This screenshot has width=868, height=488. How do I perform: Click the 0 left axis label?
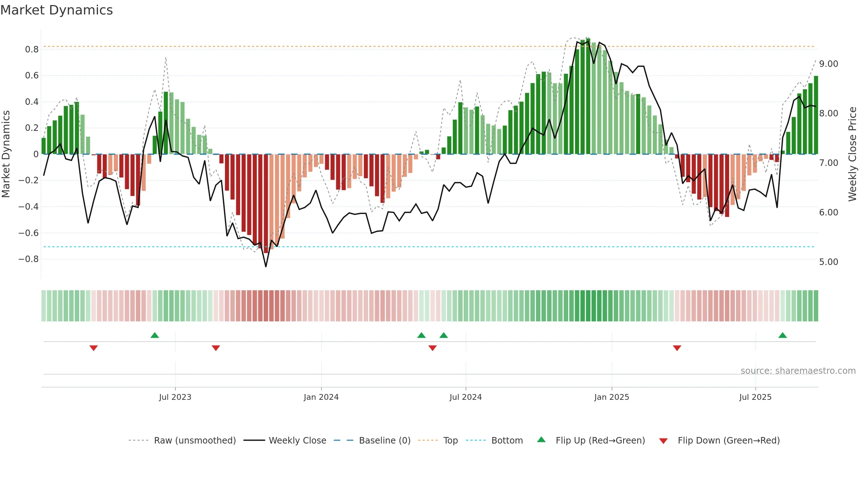(x=36, y=154)
